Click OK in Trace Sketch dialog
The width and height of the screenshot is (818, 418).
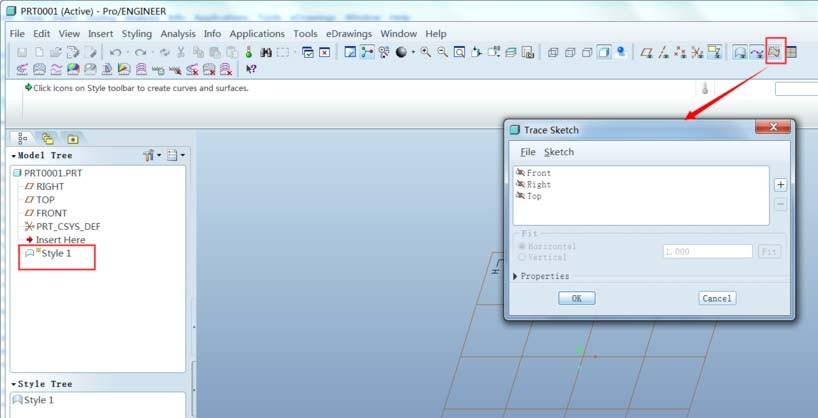pos(576,298)
